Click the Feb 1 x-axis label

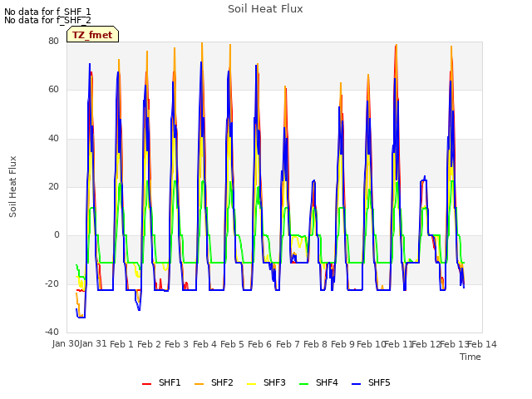pos(122,344)
